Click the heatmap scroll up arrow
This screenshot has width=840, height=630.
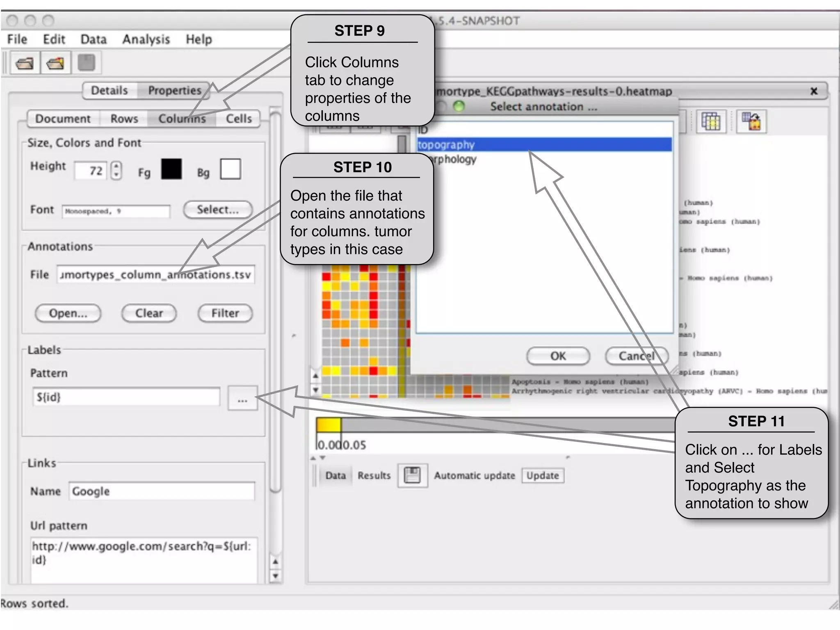tap(315, 376)
